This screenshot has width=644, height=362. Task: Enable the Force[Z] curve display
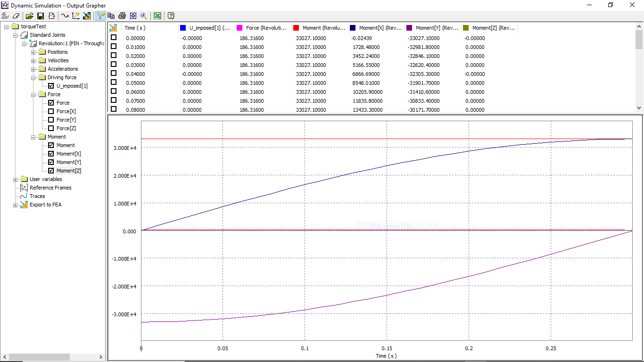click(x=51, y=128)
